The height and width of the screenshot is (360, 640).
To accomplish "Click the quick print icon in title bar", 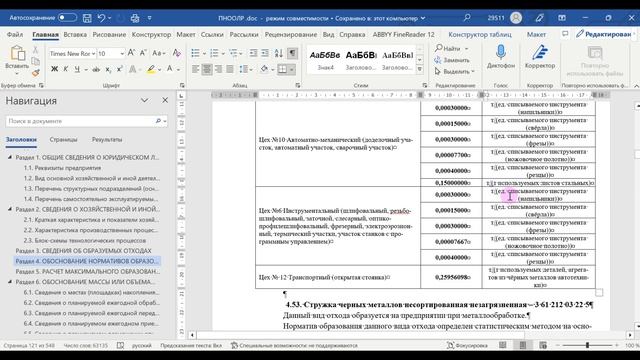I will tap(135, 18).
